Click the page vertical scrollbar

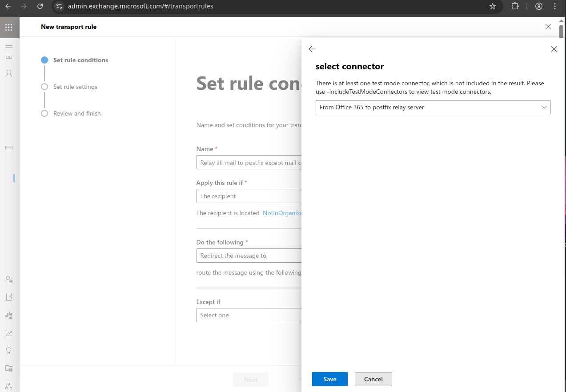coord(562,32)
